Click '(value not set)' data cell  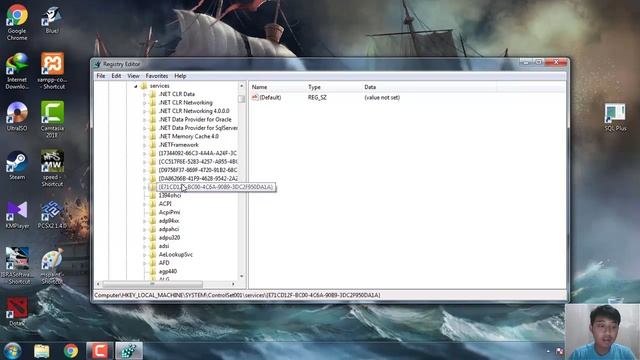[382, 98]
